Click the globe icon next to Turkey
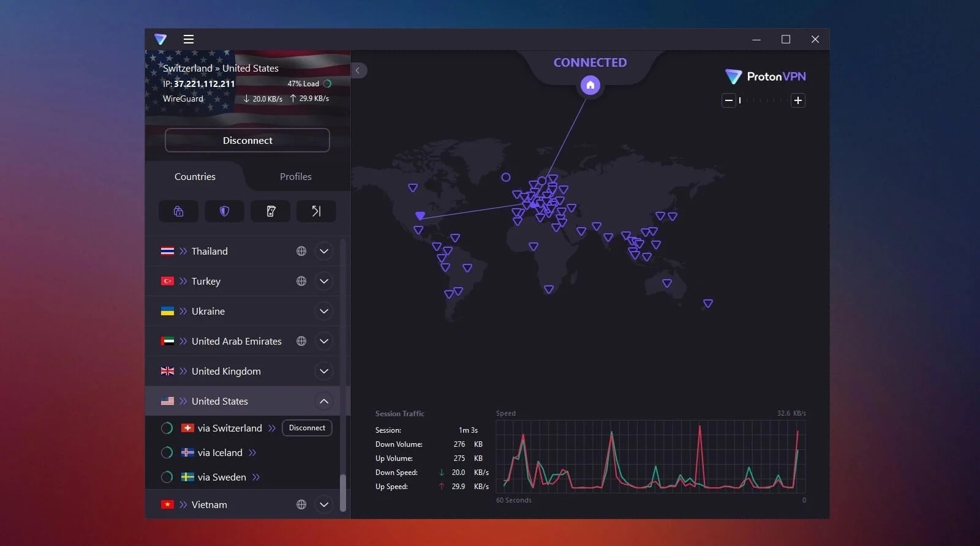 pyautogui.click(x=301, y=281)
